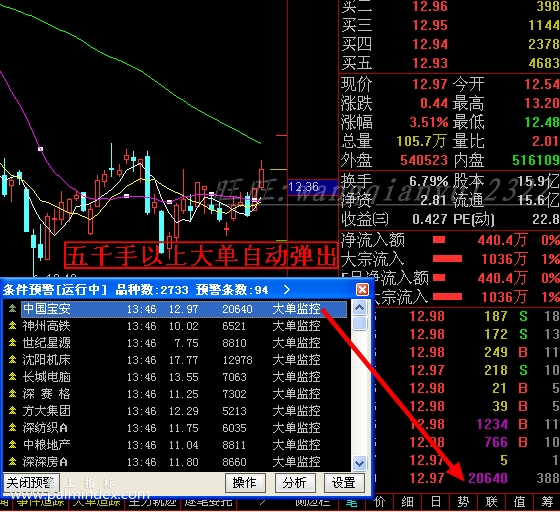560x512 pixels.
Task: Click the 12.36 price marker on chart axis
Action: click(304, 187)
